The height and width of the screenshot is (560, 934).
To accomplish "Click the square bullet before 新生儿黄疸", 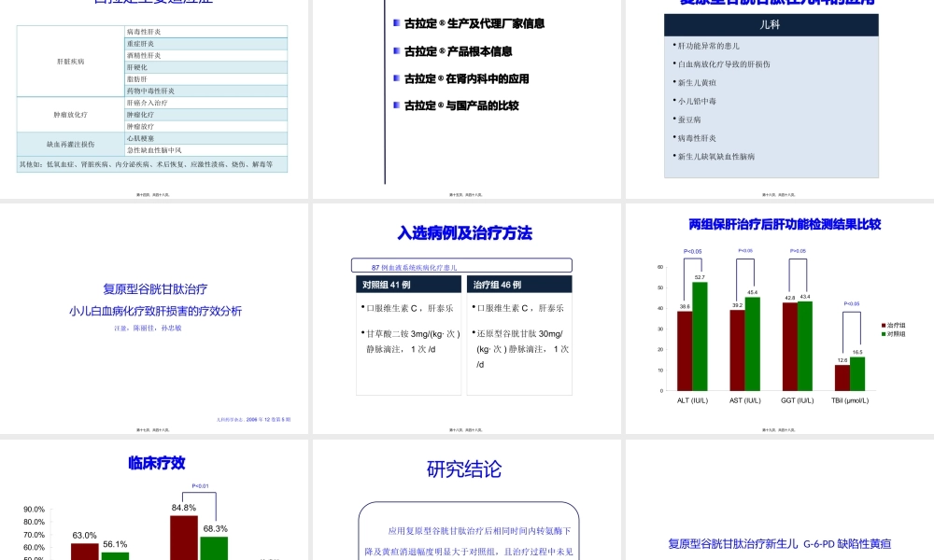I will pos(673,82).
